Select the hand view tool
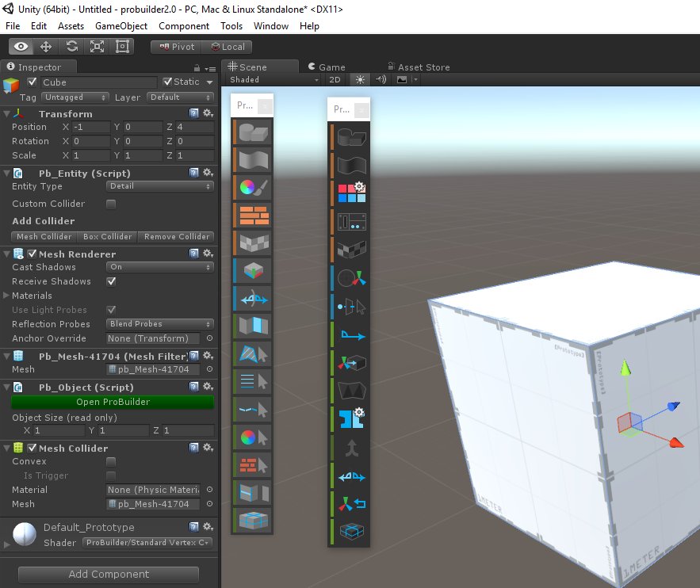Image resolution: width=700 pixels, height=588 pixels. (x=21, y=47)
